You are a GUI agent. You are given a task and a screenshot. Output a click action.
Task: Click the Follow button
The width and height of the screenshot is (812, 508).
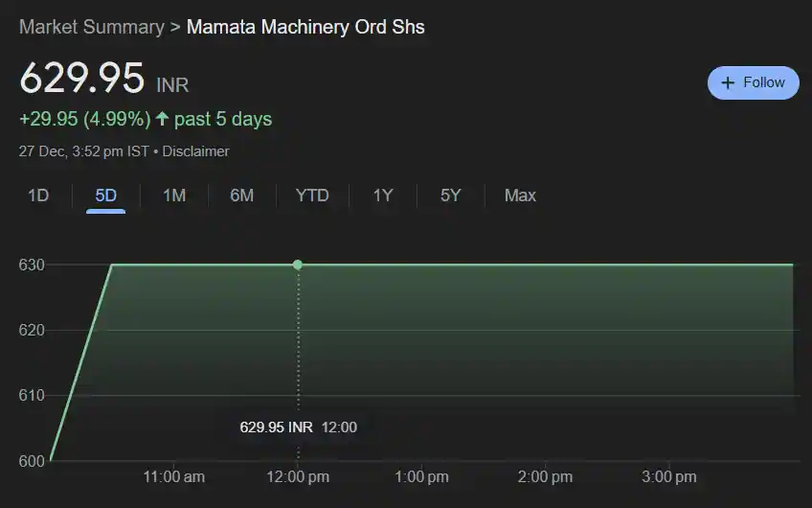753,83
